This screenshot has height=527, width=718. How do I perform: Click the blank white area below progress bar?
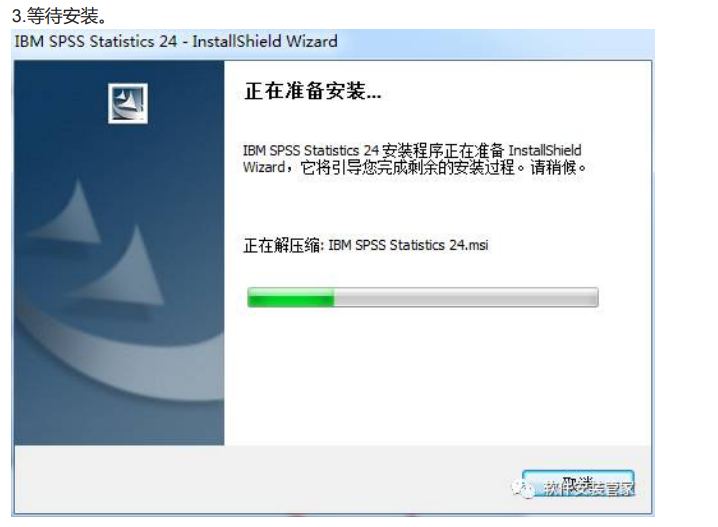tap(437, 375)
